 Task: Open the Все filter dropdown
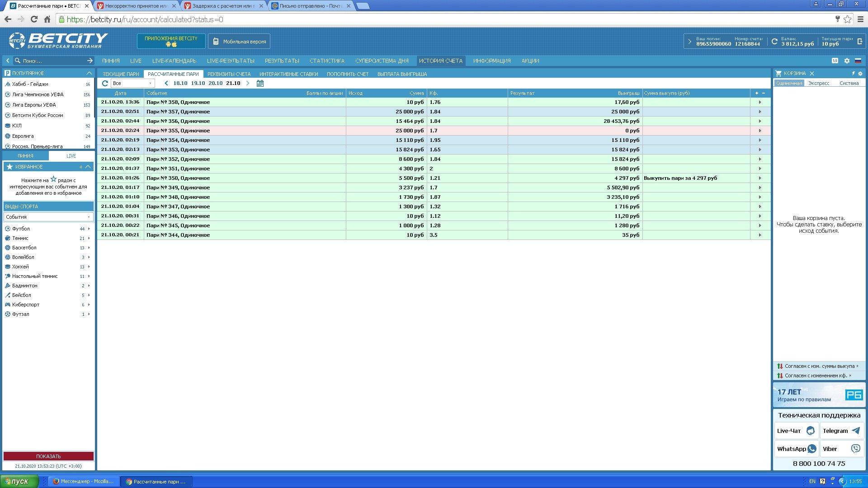(x=132, y=83)
